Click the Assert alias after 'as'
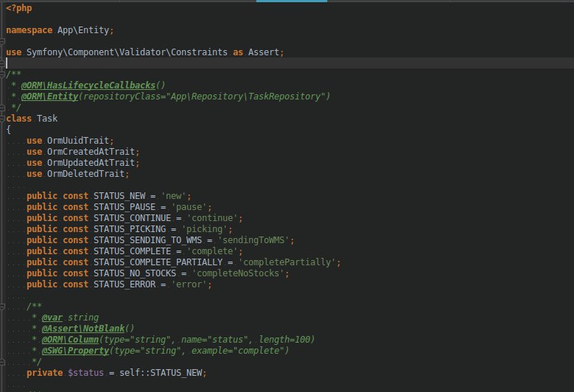This screenshot has width=574, height=392. tap(264, 52)
